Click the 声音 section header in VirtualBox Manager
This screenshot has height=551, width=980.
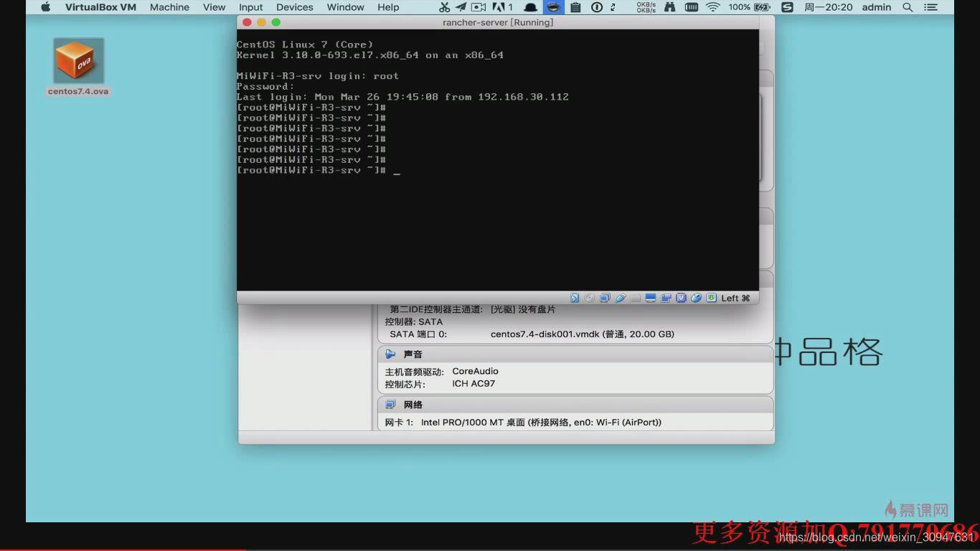pyautogui.click(x=575, y=354)
